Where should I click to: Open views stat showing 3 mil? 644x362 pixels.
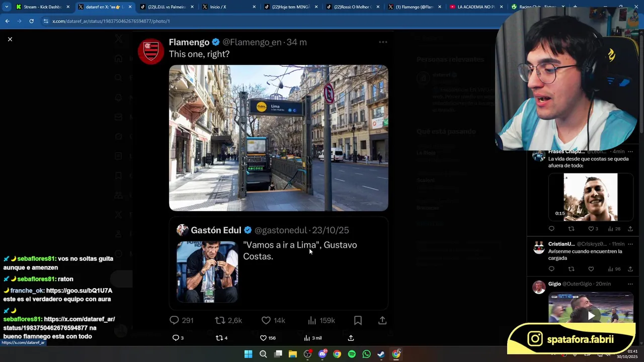click(x=313, y=338)
